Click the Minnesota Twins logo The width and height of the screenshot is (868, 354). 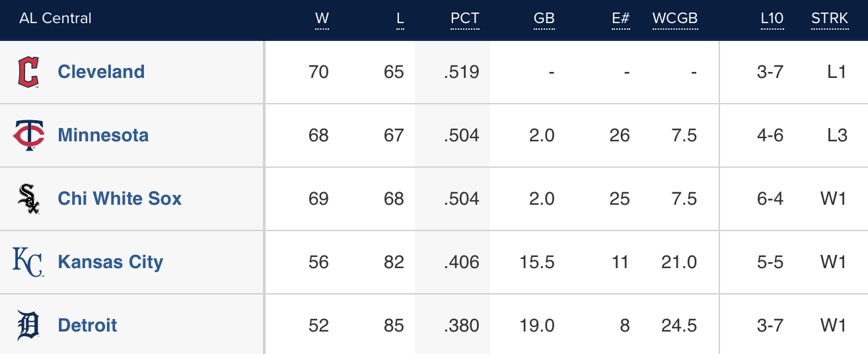[28, 135]
